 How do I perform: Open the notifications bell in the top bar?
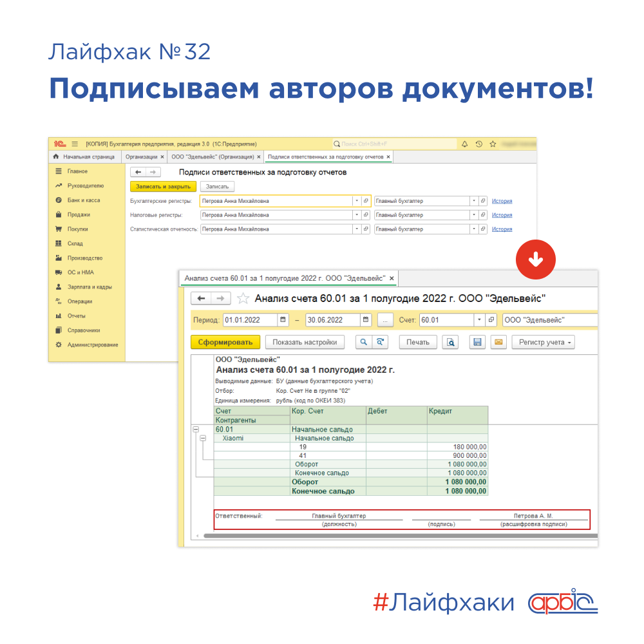pyautogui.click(x=464, y=144)
